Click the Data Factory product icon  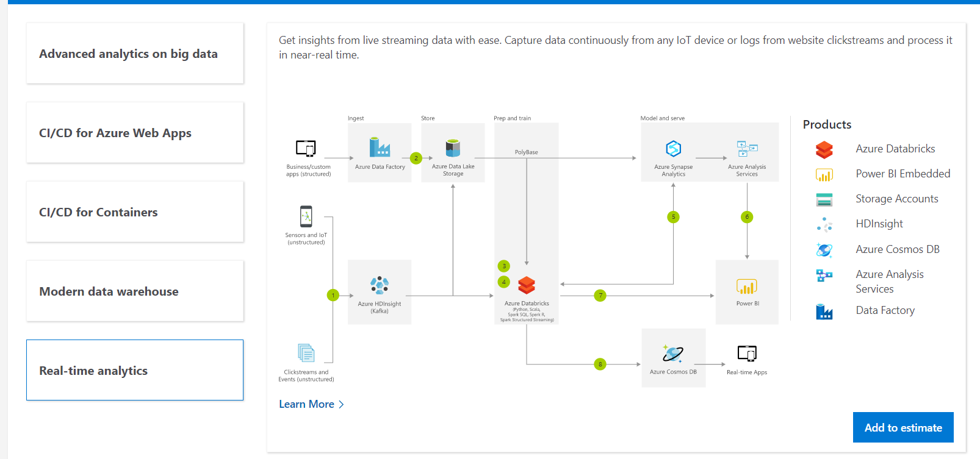click(x=824, y=311)
